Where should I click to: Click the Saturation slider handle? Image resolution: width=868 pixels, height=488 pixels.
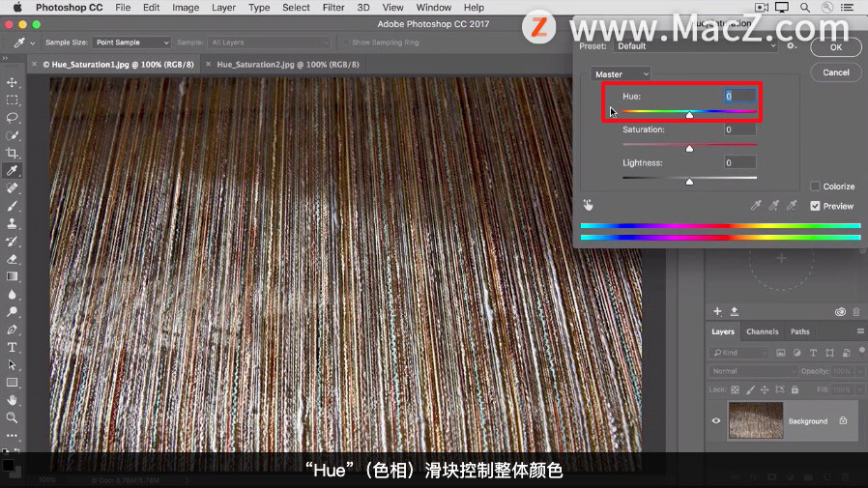[x=689, y=148]
